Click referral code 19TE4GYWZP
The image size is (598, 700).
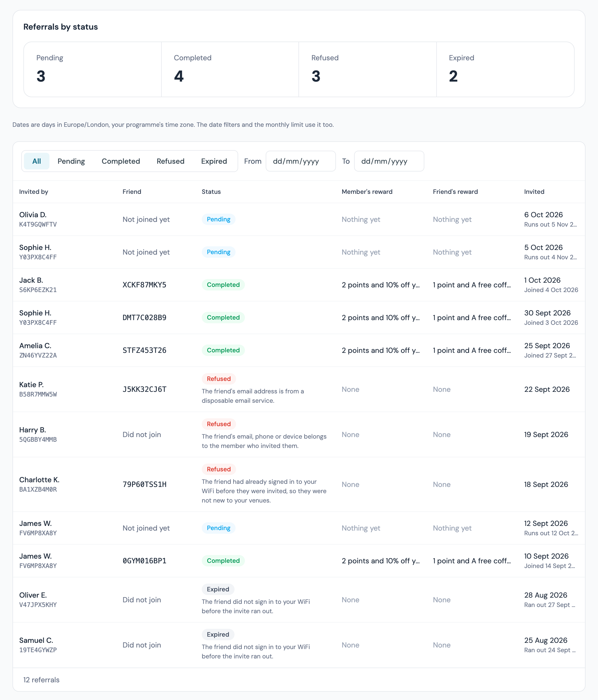(38, 650)
